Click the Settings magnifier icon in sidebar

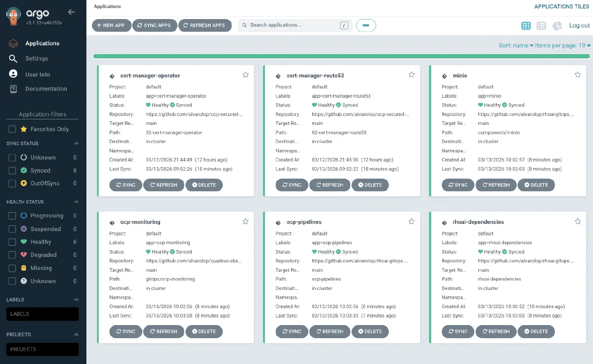13,58
